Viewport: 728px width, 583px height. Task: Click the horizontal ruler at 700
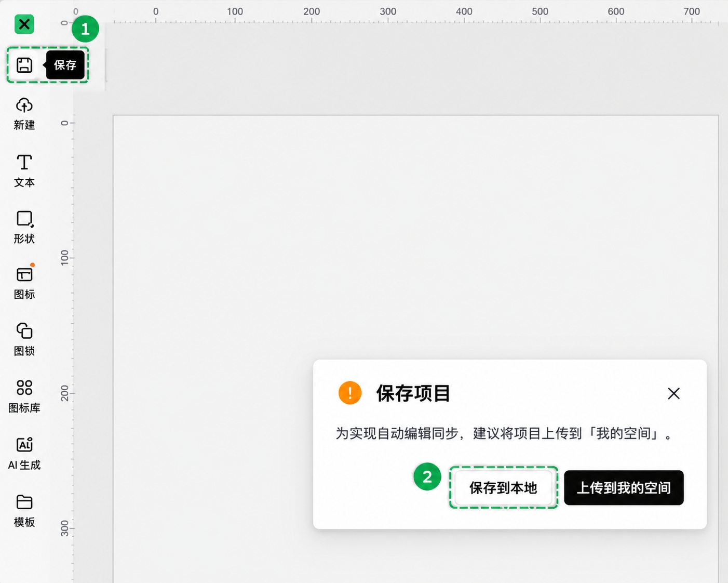pyautogui.click(x=691, y=11)
